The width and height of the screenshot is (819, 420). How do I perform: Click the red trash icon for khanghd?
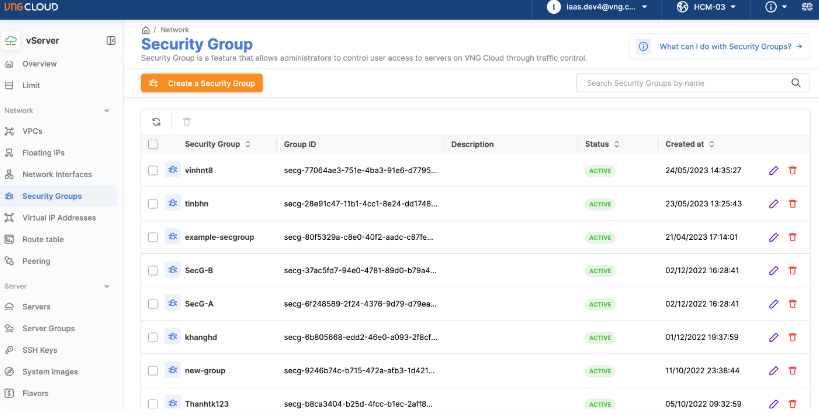(793, 338)
